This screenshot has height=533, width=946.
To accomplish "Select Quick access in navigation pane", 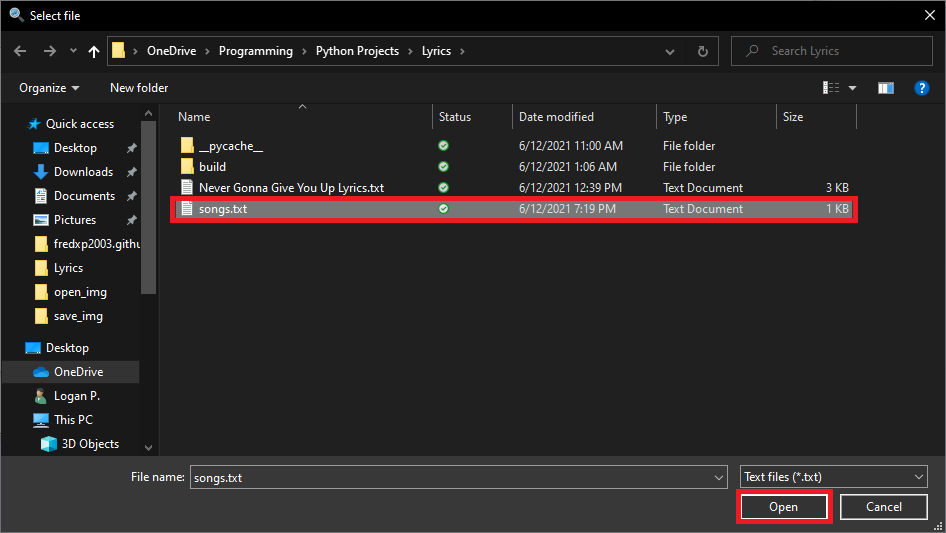I will pyautogui.click(x=80, y=124).
